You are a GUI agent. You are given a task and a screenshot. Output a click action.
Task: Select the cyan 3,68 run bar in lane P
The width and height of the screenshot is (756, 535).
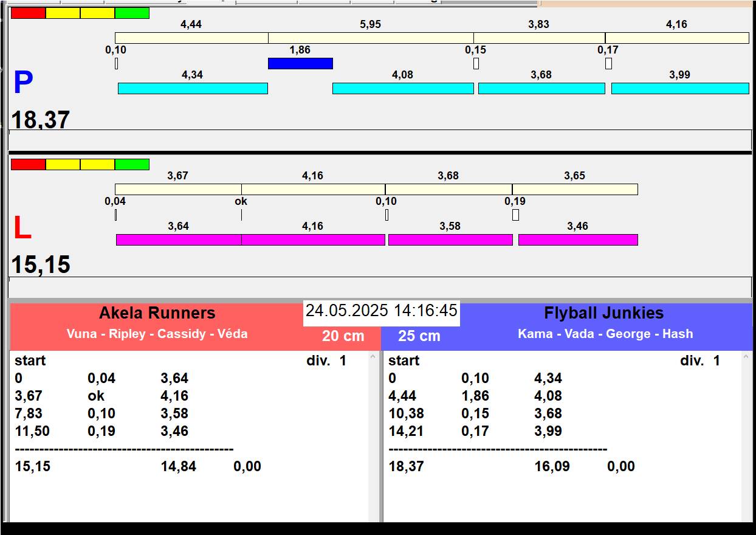pyautogui.click(x=541, y=88)
